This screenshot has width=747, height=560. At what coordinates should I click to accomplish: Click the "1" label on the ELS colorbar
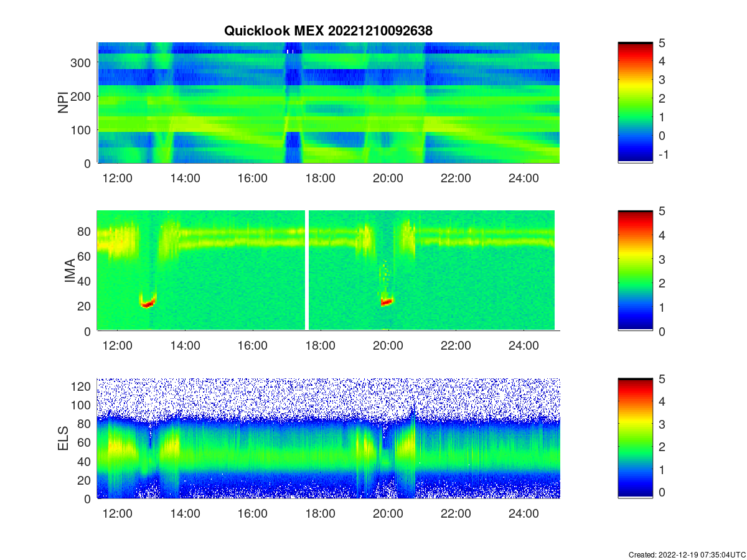click(661, 470)
